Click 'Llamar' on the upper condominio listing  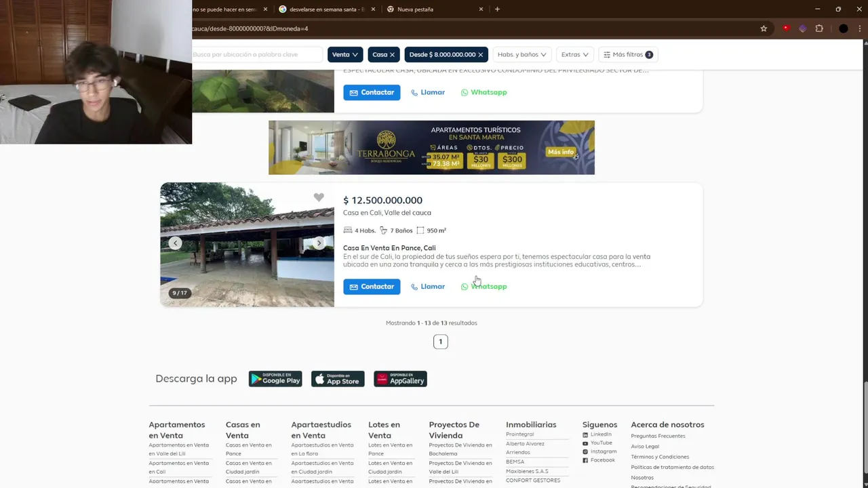[x=428, y=92]
